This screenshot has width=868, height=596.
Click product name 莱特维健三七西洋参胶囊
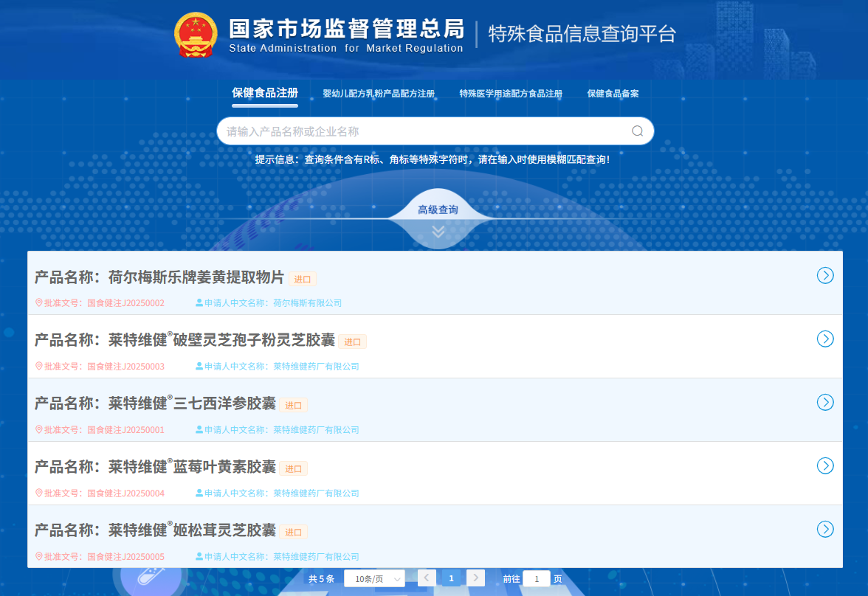(x=192, y=403)
